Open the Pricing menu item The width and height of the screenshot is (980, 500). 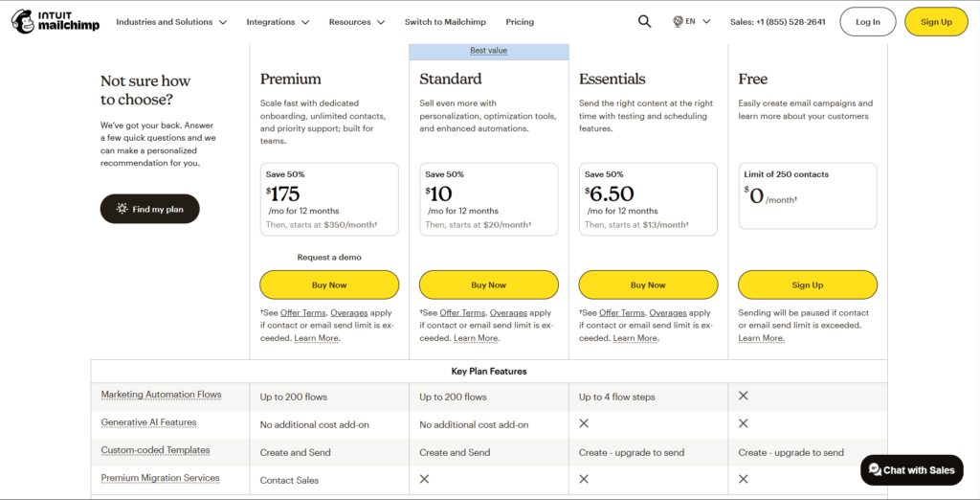click(x=520, y=22)
